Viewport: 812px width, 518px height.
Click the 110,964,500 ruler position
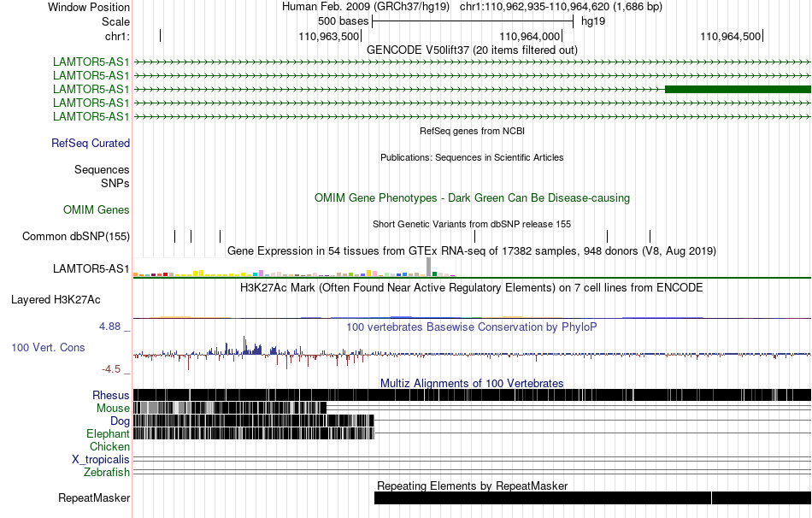point(730,36)
